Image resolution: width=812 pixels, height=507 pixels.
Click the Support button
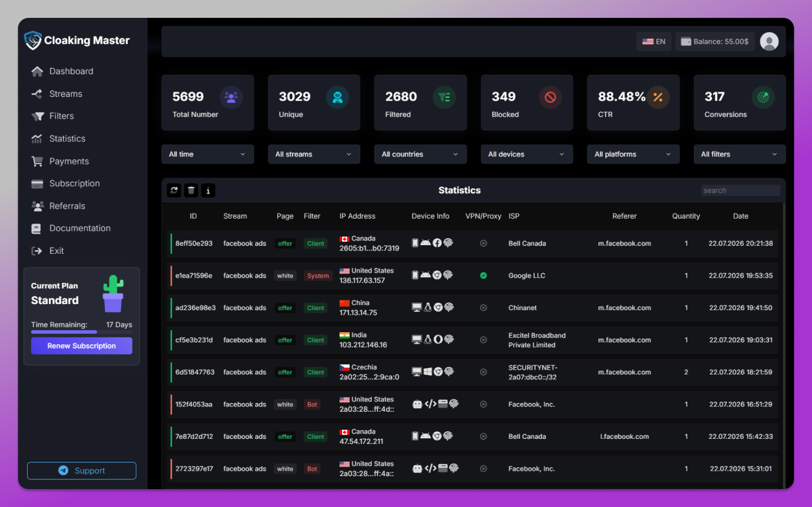[x=82, y=471]
